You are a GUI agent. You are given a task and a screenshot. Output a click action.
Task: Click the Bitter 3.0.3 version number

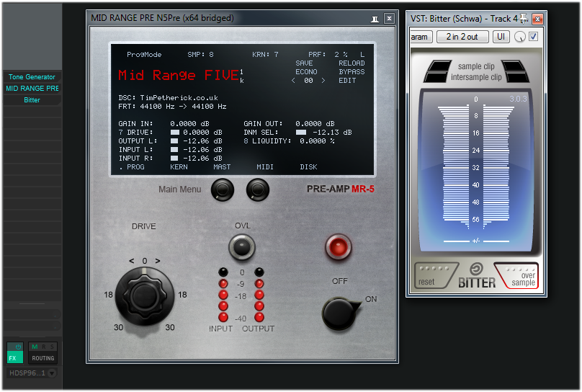coord(518,99)
